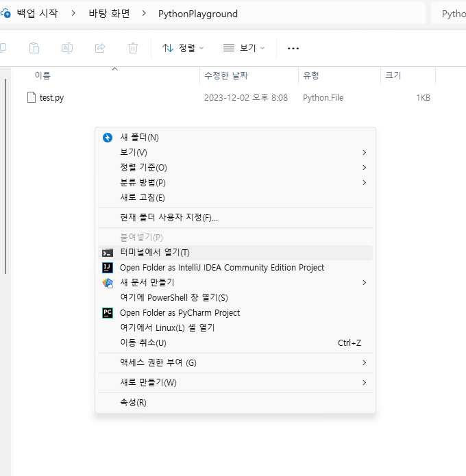Select Open Folder as IntelliJ IDEA Community Edition Project
This screenshot has height=476, width=466.
click(x=236, y=268)
